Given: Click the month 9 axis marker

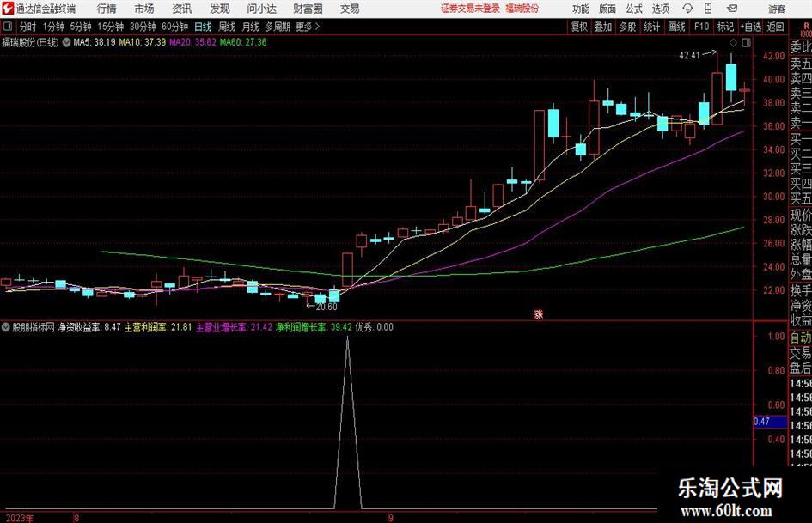Looking at the screenshot, I should 390,518.
